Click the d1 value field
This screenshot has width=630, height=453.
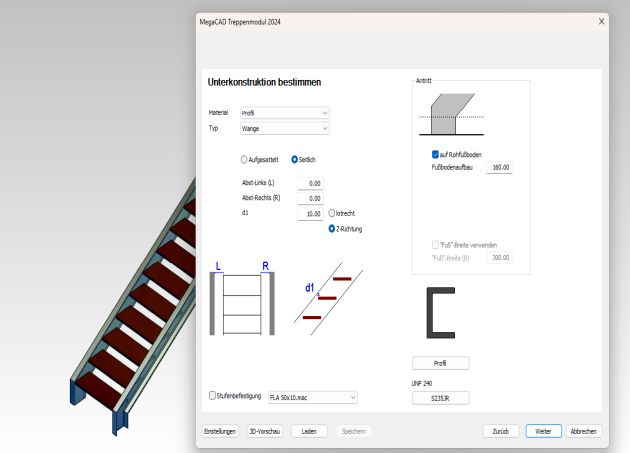310,214
